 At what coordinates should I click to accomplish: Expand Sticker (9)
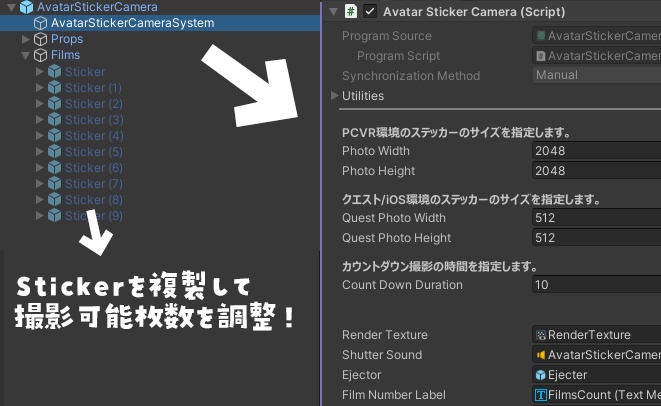40,215
